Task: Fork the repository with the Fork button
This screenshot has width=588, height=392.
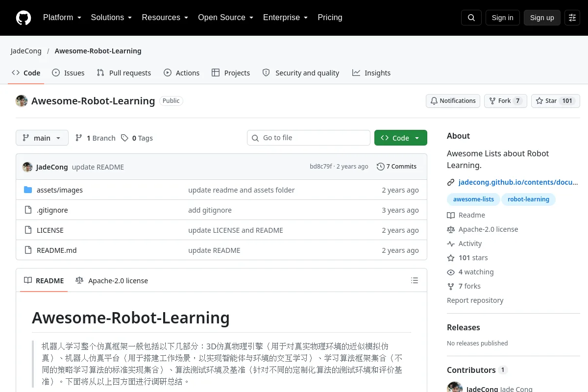Action: coord(506,101)
